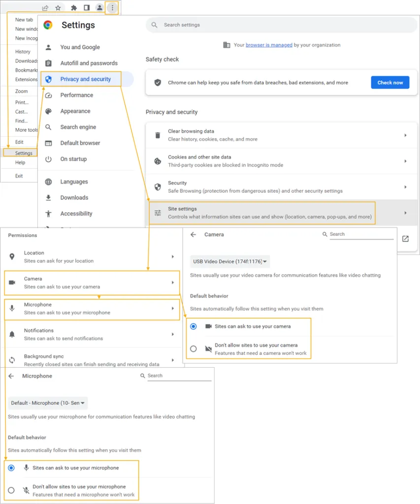Viewport: 420px width, 504px height.
Task: Click the Accessibility figure icon
Action: point(49,214)
